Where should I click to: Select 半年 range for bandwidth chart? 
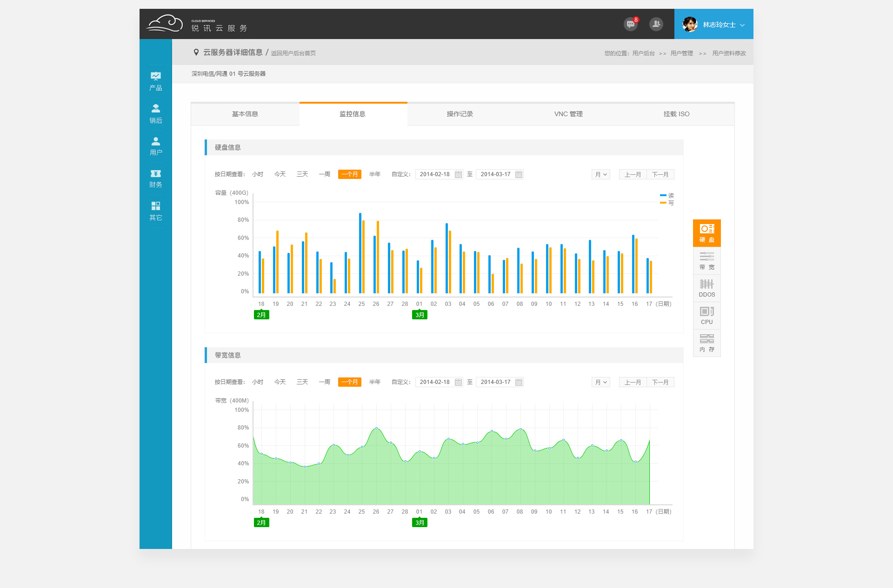[x=374, y=382]
